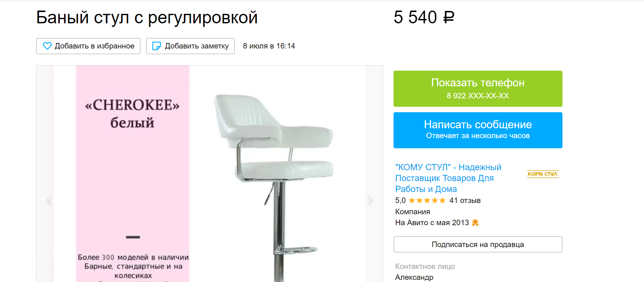Click the pink CHEROKEE белый banner
Viewport: 644px width, 282px height.
coord(133,174)
